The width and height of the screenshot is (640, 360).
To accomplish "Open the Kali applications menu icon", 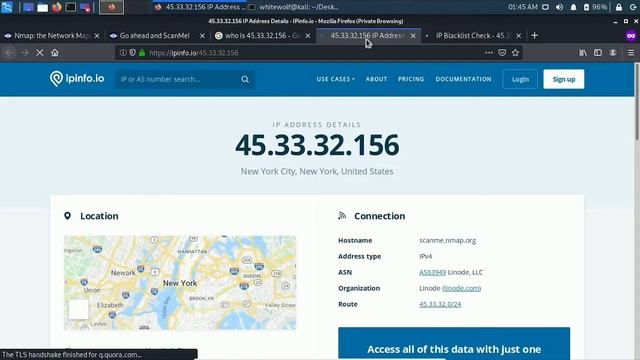I will click(7, 7).
